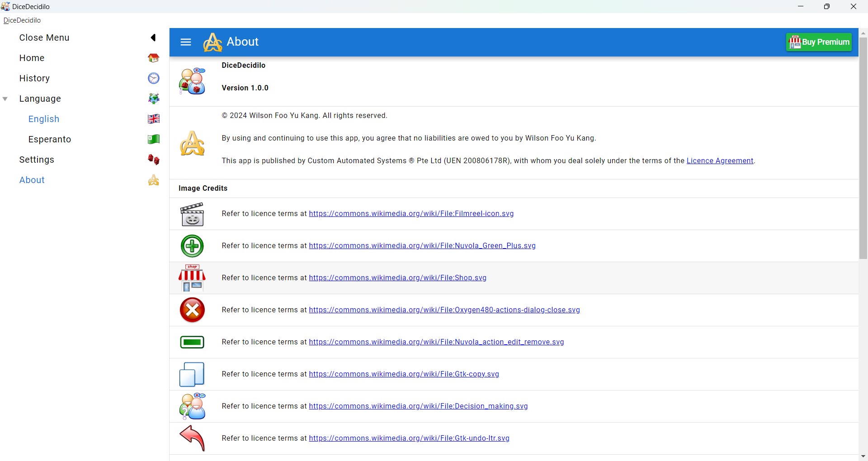Click the film clapperboard credit image
This screenshot has height=461, width=868.
(x=192, y=214)
